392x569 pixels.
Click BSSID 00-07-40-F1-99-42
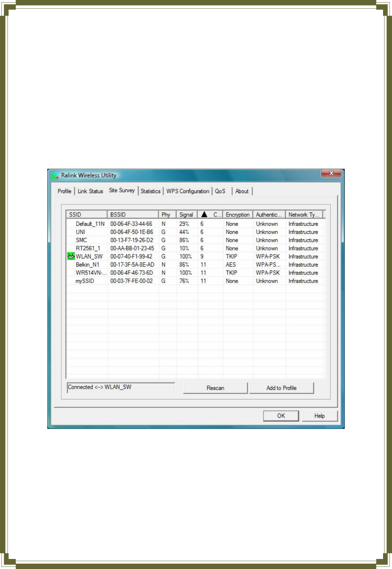click(x=131, y=257)
